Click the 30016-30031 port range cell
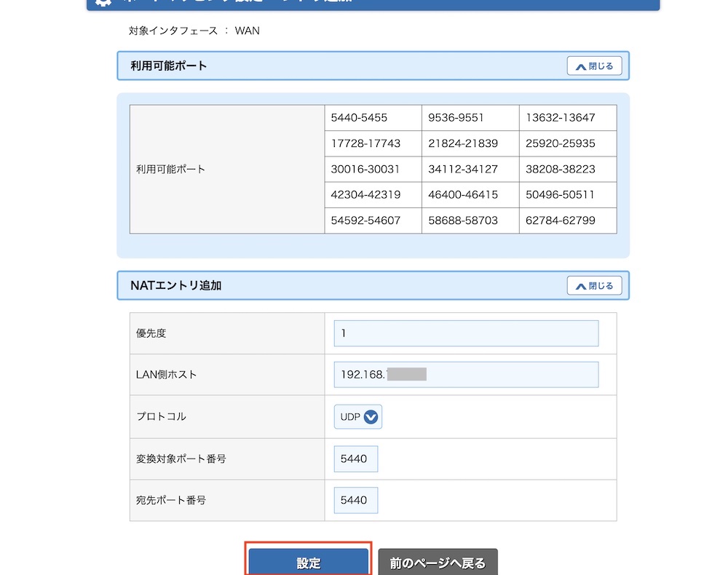This screenshot has width=728, height=575. (x=373, y=169)
